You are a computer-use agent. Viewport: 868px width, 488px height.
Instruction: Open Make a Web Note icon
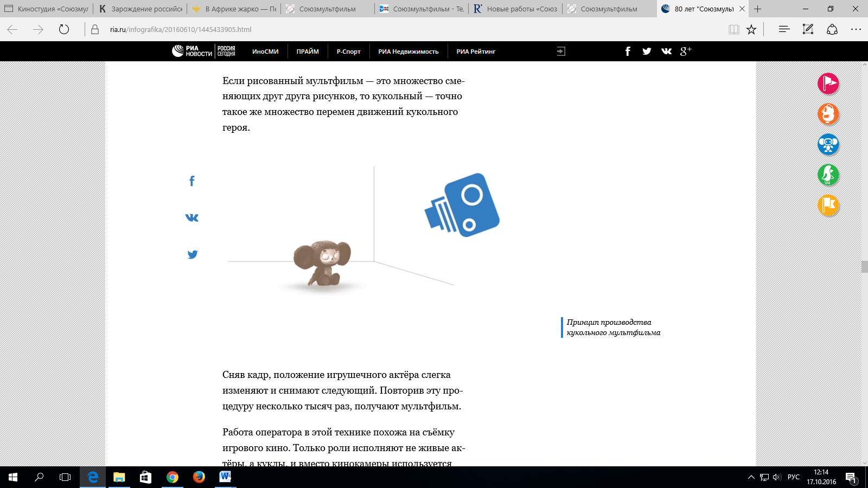coord(808,29)
